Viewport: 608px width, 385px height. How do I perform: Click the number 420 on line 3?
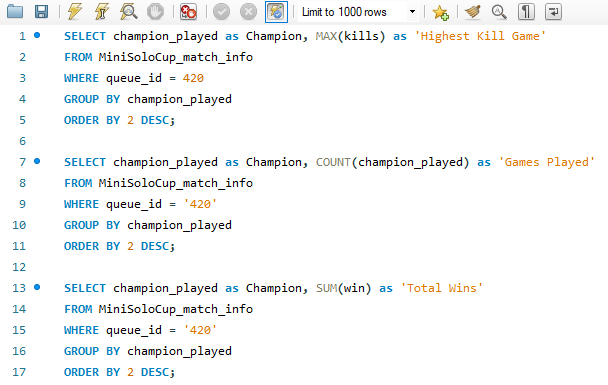193,78
